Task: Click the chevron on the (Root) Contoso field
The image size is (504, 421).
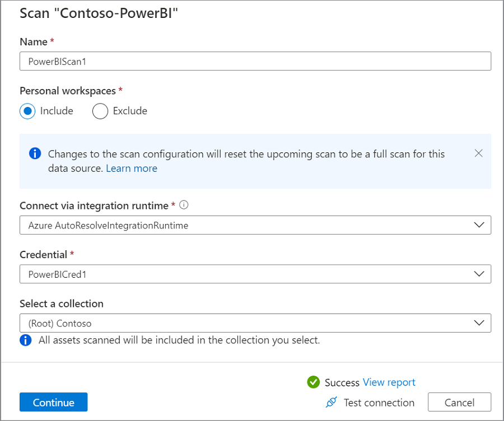Action: pos(479,323)
